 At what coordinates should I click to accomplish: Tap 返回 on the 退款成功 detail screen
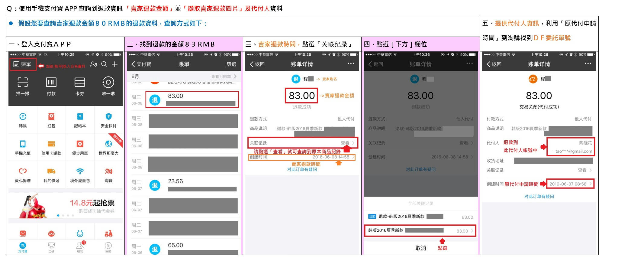click(257, 64)
